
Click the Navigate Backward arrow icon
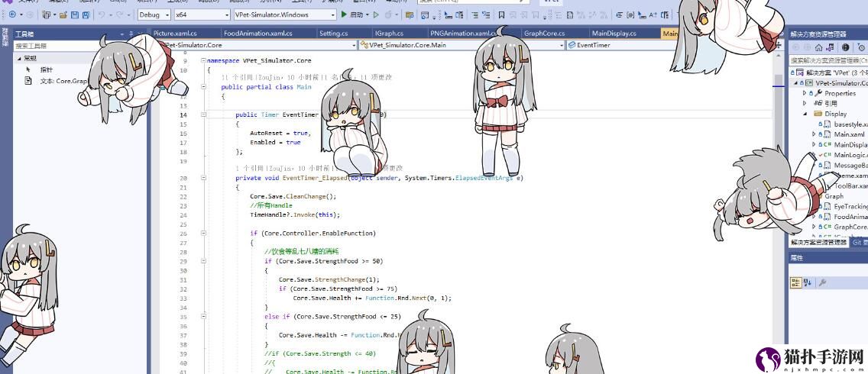[12, 15]
